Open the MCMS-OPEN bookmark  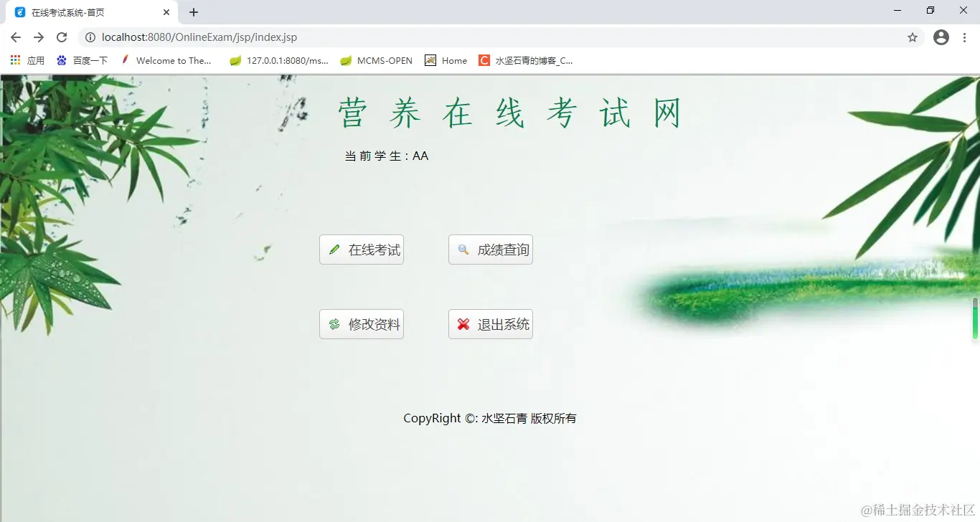[x=376, y=60]
